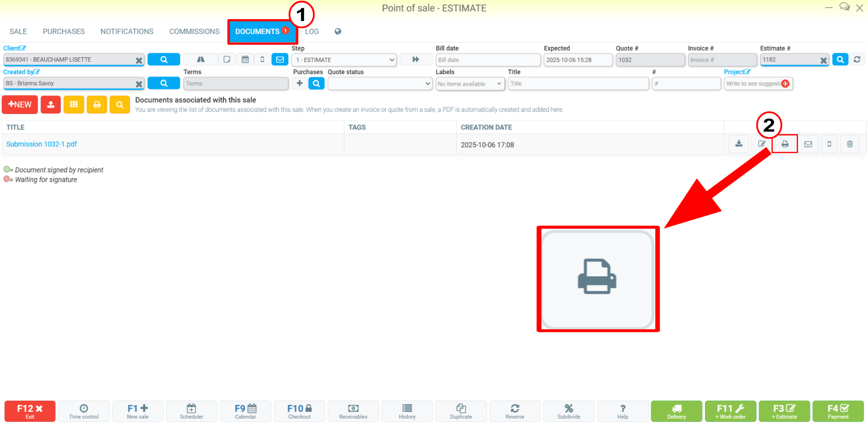Clear the Estimate # 1182 field
This screenshot has width=868, height=425.
tap(823, 60)
